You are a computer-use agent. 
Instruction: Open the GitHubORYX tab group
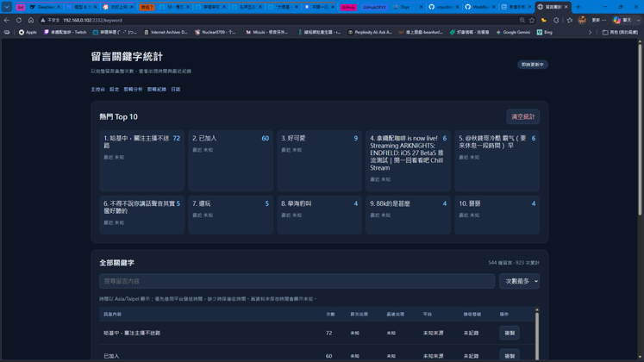click(x=374, y=8)
